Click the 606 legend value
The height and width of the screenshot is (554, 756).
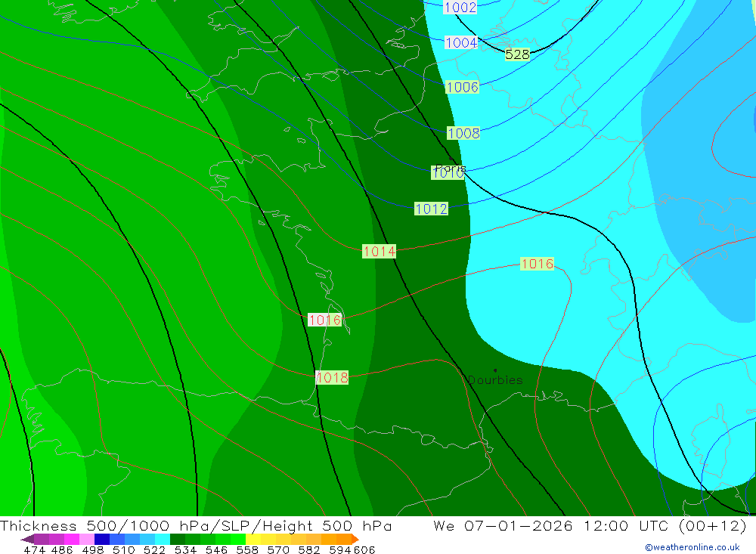[364, 549]
